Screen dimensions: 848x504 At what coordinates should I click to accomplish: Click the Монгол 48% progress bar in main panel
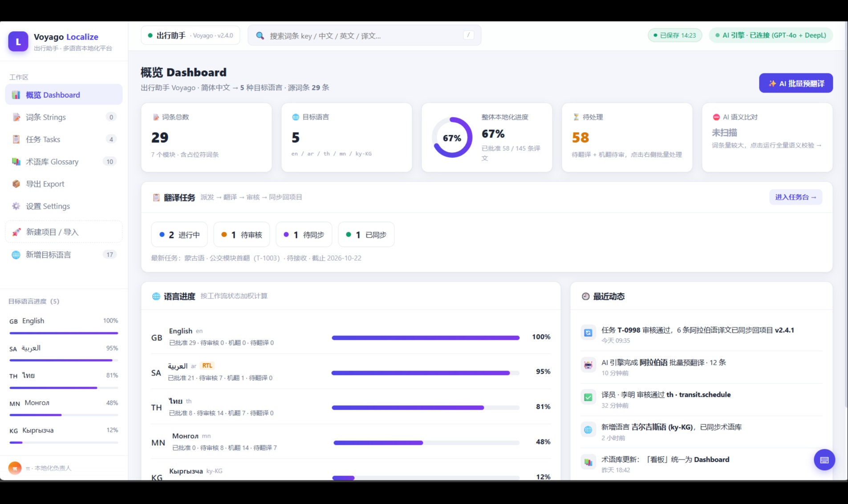pyautogui.click(x=426, y=443)
